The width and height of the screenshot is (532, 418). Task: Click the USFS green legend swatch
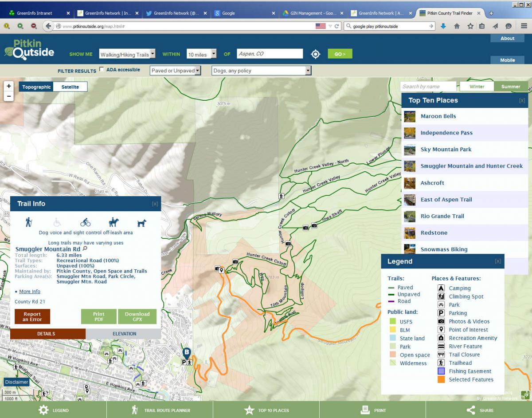point(392,321)
